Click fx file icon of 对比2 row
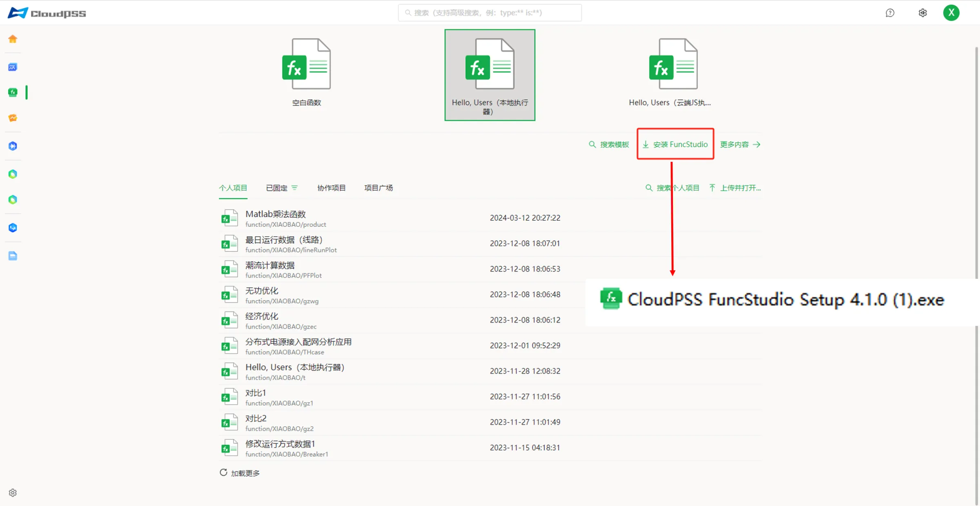This screenshot has height=506, width=980. click(x=229, y=422)
